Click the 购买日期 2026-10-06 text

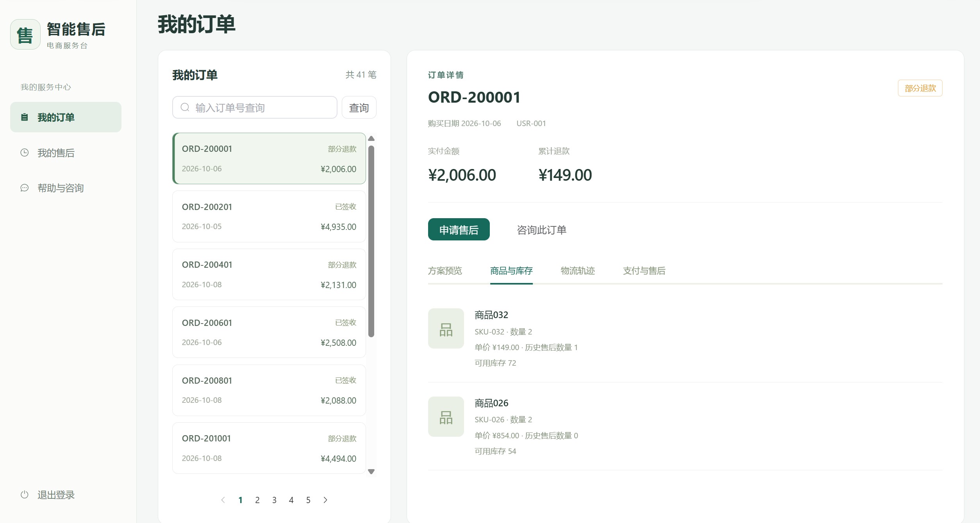[x=464, y=123]
